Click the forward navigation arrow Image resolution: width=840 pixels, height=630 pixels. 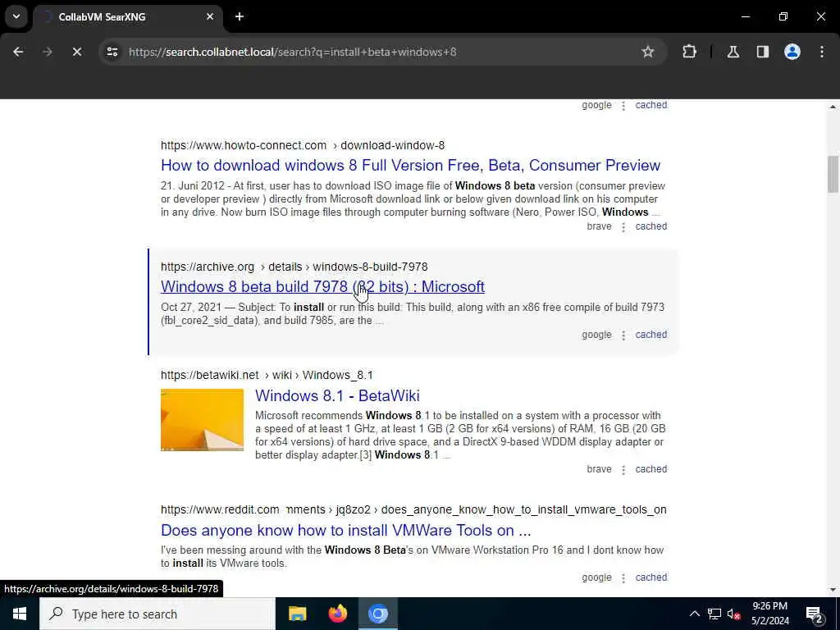[x=47, y=52]
